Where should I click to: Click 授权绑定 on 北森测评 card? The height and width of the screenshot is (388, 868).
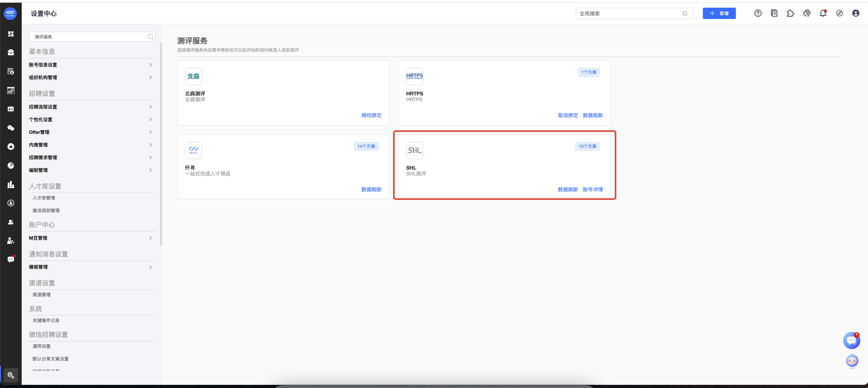[x=372, y=115]
